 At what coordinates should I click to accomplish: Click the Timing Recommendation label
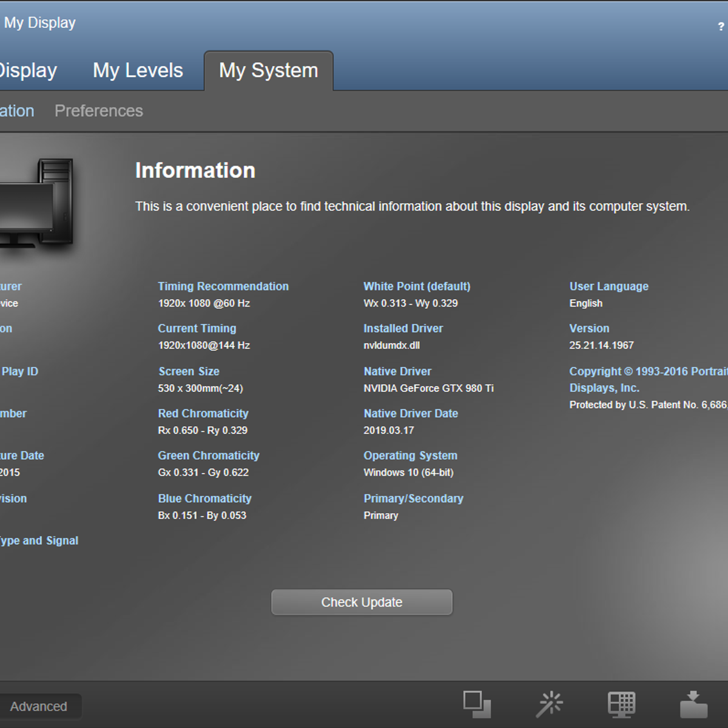tap(223, 286)
